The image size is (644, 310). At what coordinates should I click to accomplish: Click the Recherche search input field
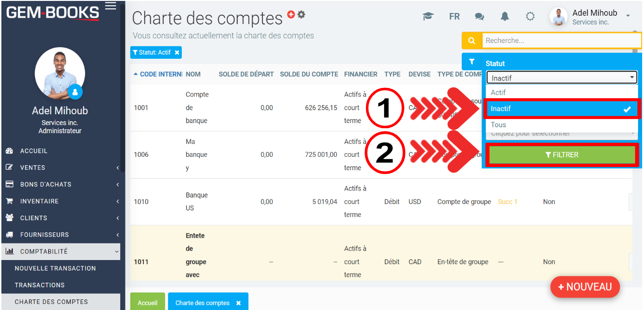(561, 41)
